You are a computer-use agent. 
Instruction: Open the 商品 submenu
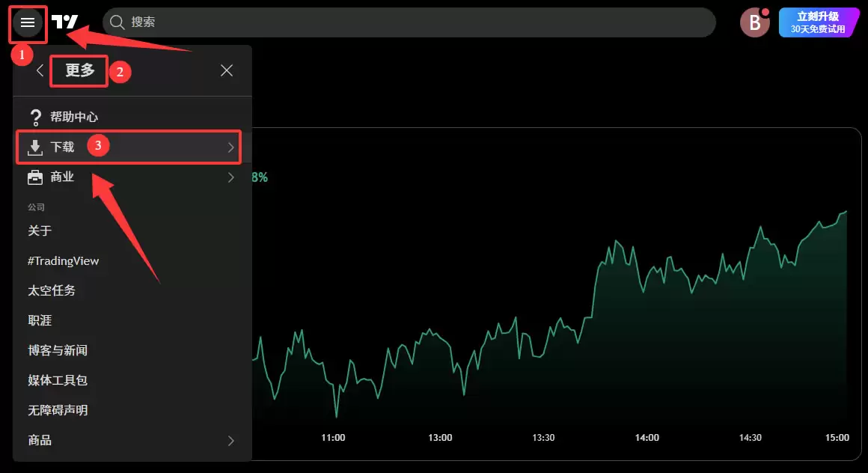click(132, 440)
